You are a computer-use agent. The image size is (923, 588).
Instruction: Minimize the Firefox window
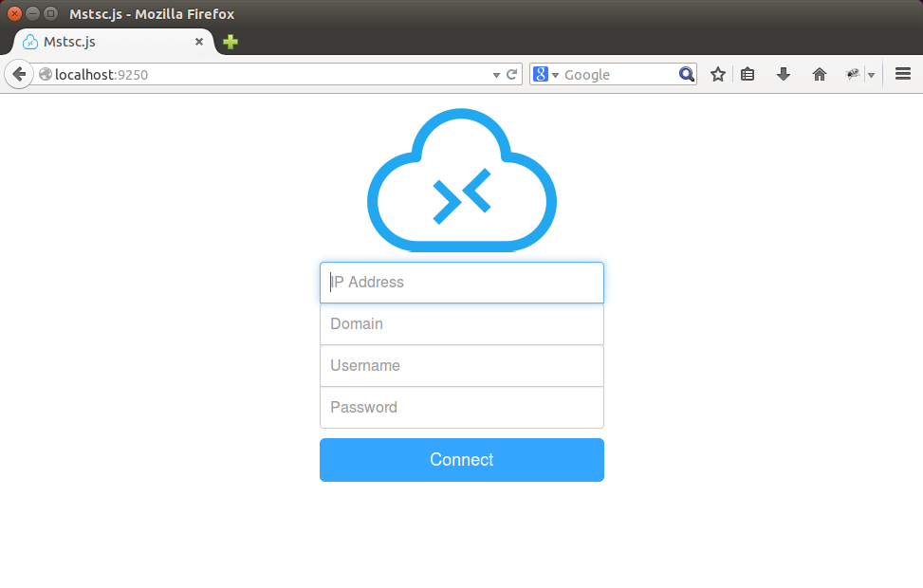[x=33, y=13]
